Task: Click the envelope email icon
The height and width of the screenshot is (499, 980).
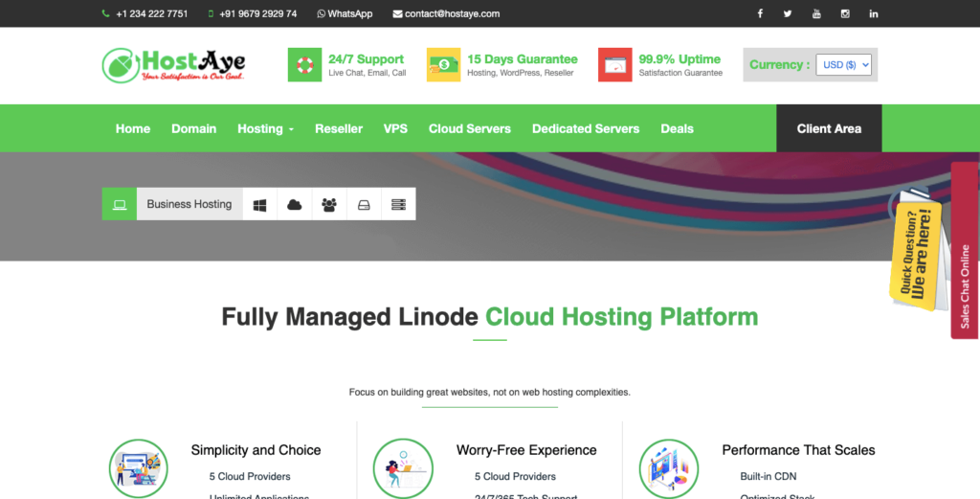Action: pyautogui.click(x=397, y=13)
